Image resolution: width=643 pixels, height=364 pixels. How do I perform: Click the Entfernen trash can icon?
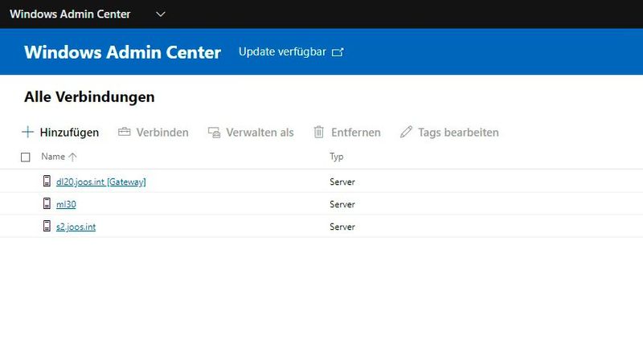click(x=318, y=132)
